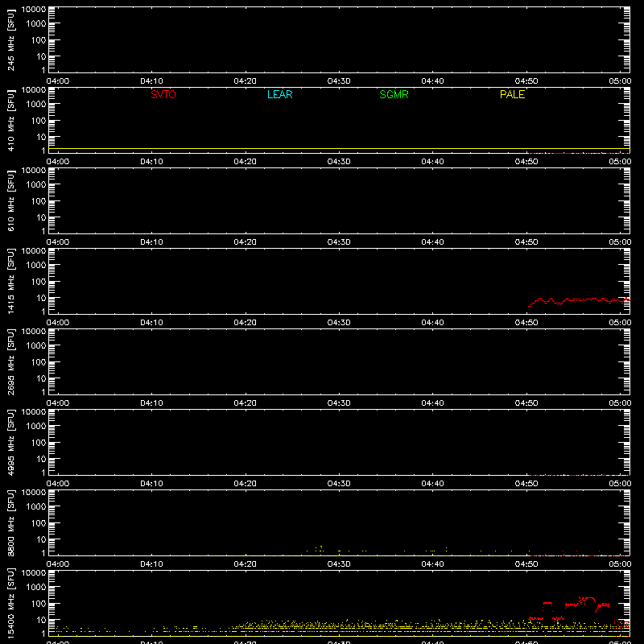Viewport: 644px width, 644px height.
Task: Click the 100 tick of the 610 MHz panel
Action: point(39,201)
